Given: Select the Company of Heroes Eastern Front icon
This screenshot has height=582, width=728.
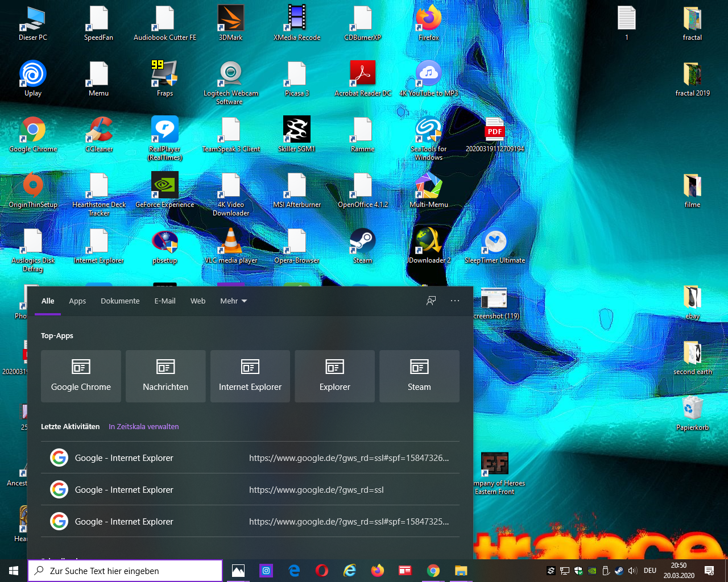Looking at the screenshot, I should (495, 473).
